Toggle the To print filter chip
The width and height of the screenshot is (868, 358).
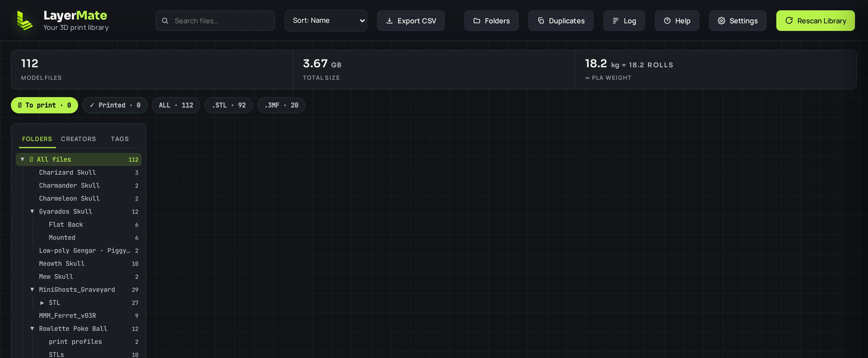click(x=44, y=106)
